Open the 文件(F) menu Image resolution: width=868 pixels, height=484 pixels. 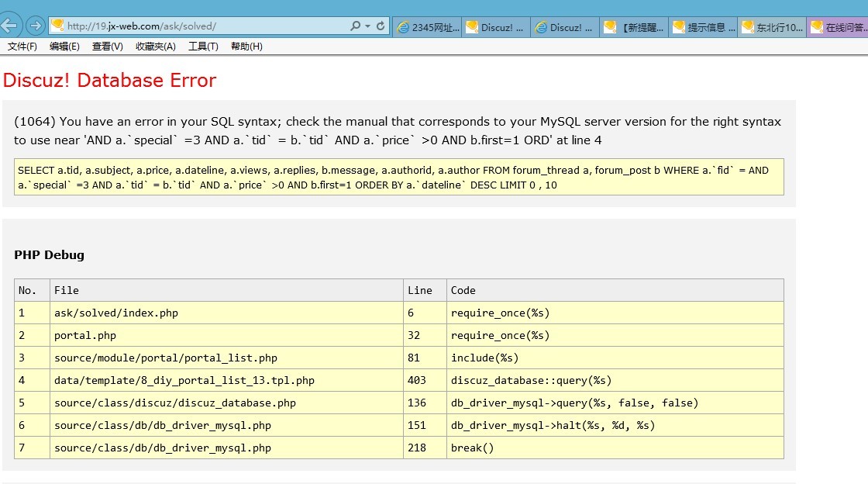(x=22, y=47)
